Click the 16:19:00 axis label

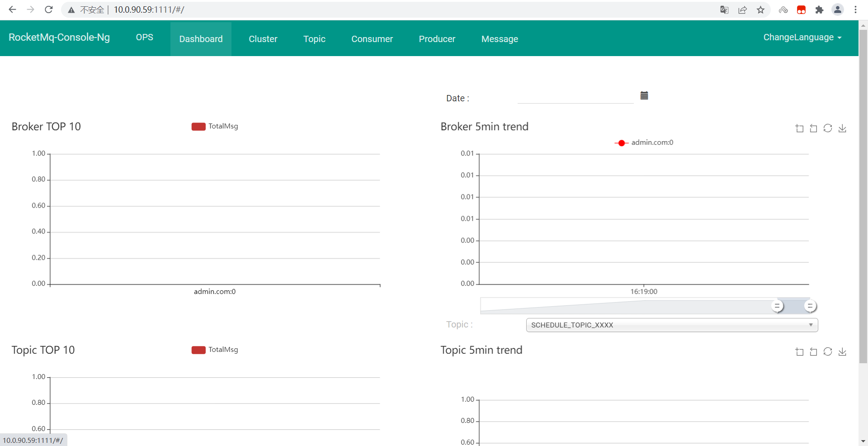coord(644,292)
